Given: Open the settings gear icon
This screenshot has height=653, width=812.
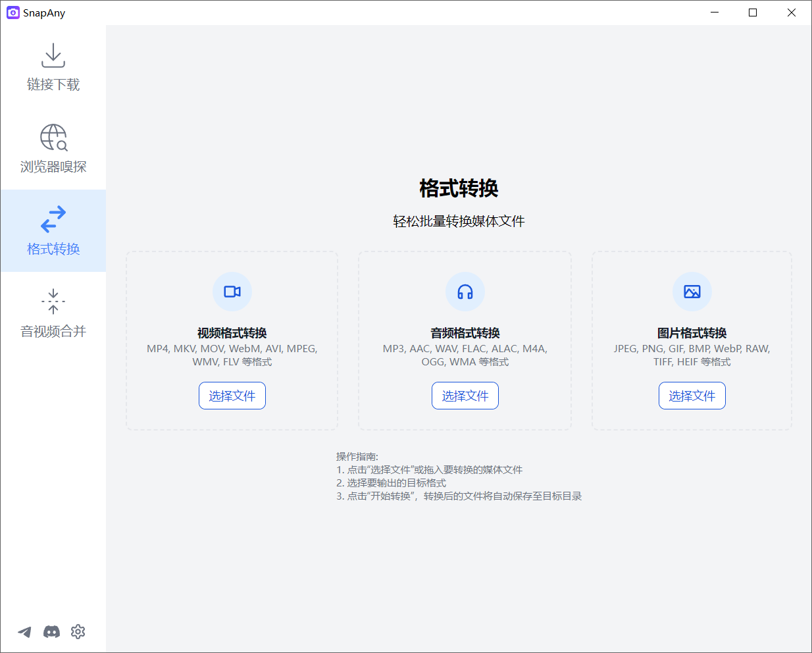Looking at the screenshot, I should pos(78,631).
